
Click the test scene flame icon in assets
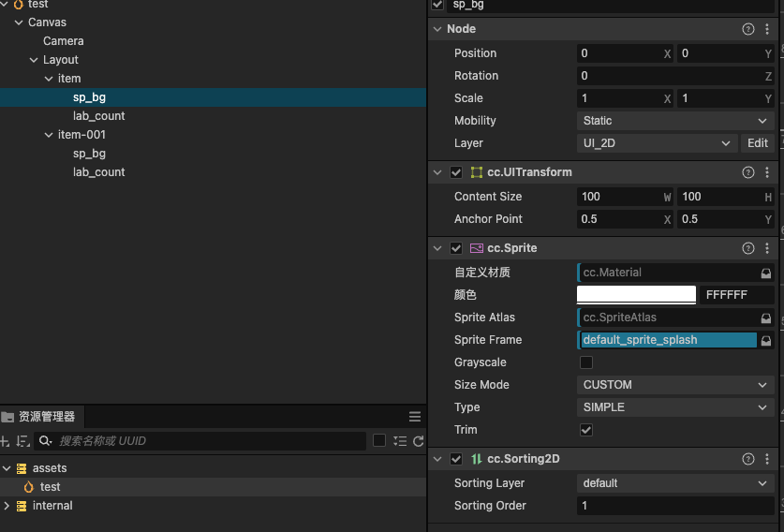pos(28,487)
